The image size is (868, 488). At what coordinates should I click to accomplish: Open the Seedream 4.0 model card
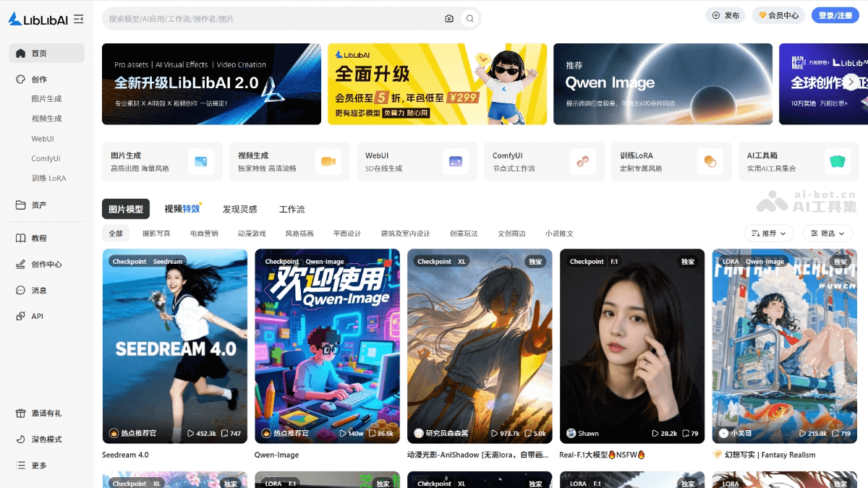[174, 347]
